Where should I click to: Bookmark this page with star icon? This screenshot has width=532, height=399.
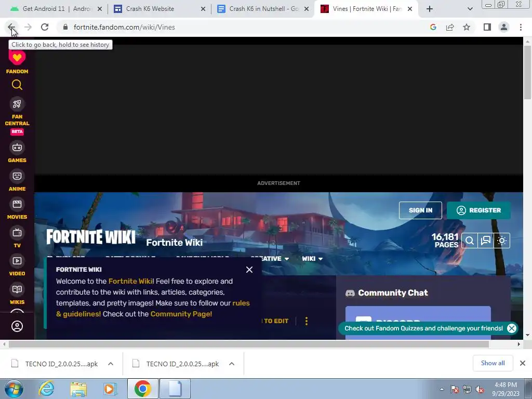[x=467, y=27]
